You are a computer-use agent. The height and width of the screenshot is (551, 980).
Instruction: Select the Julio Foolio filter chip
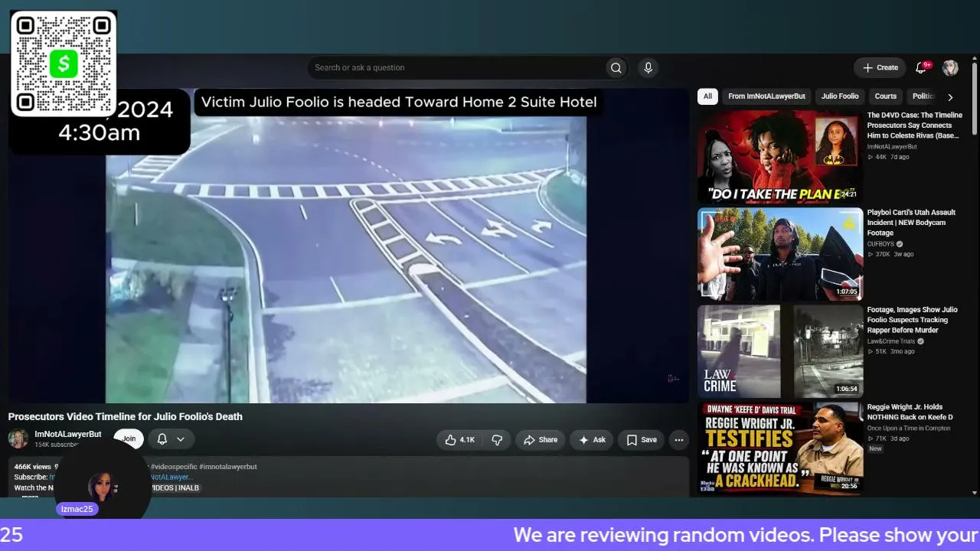click(840, 96)
